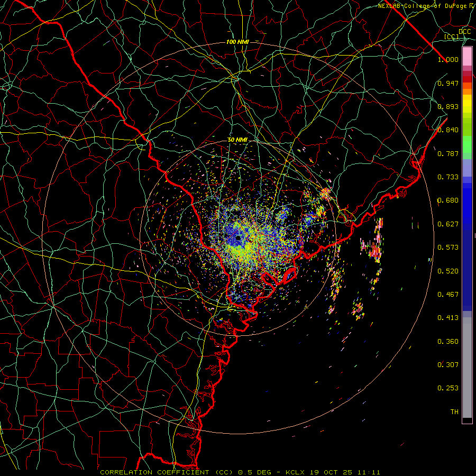Click the 0.520 color scale label
Image resolution: width=476 pixels, height=476 pixels.
[x=448, y=271]
